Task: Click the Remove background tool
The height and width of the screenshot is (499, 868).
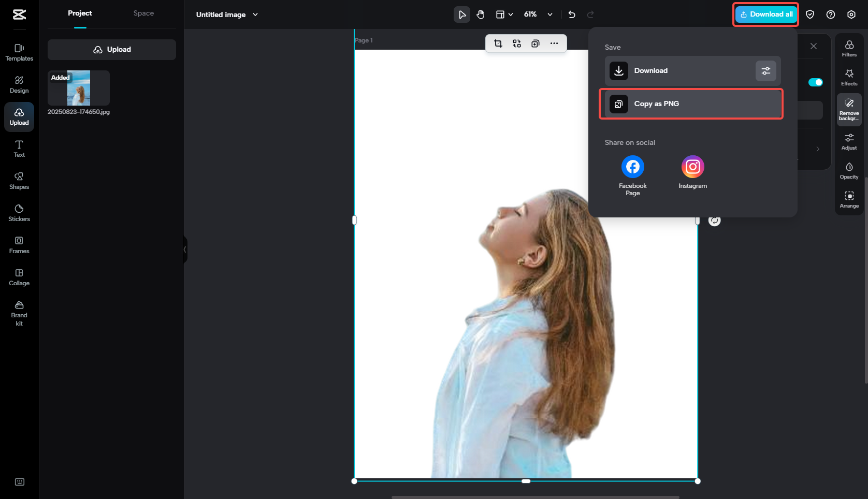Action: (849, 109)
